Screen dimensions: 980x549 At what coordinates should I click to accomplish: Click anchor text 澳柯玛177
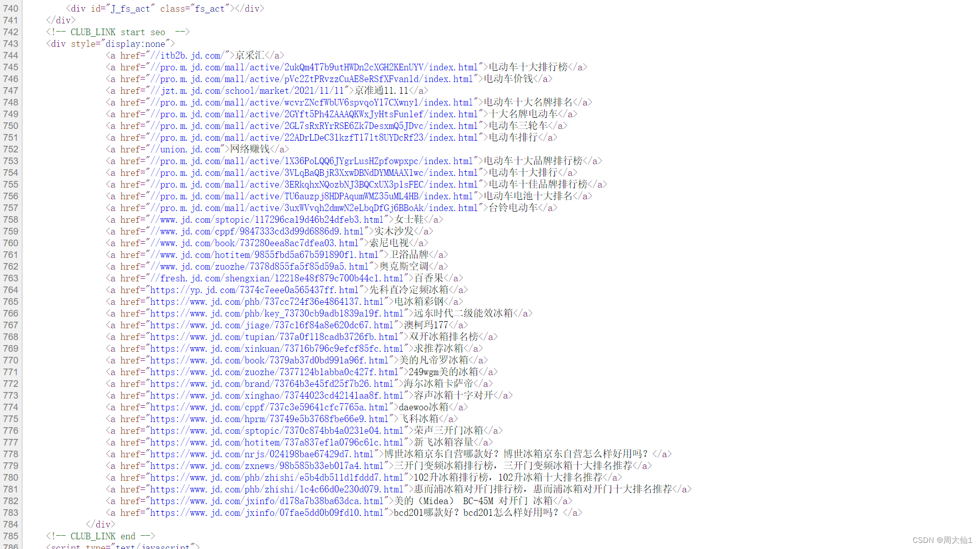pyautogui.click(x=426, y=325)
